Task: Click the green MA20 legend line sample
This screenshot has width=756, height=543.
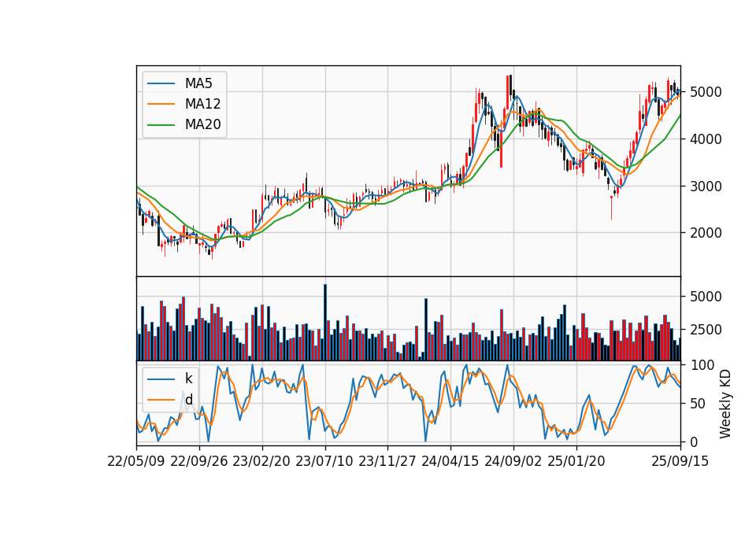Action: 161,125
